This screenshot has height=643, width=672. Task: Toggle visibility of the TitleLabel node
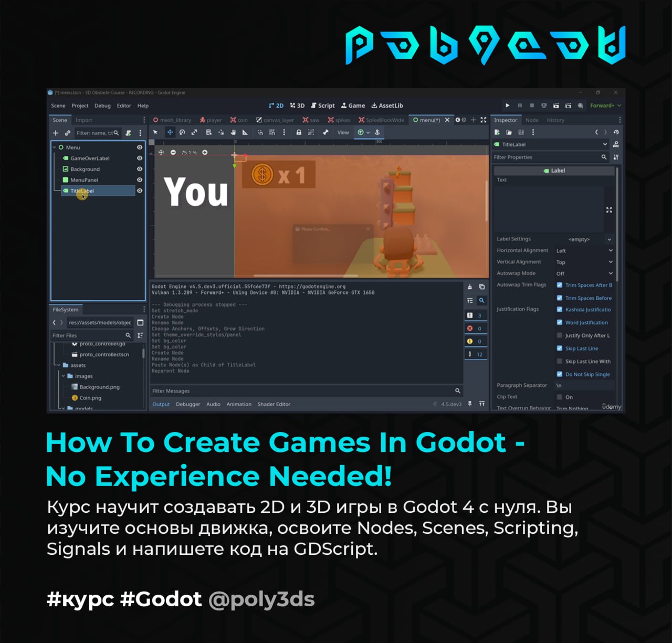[140, 191]
